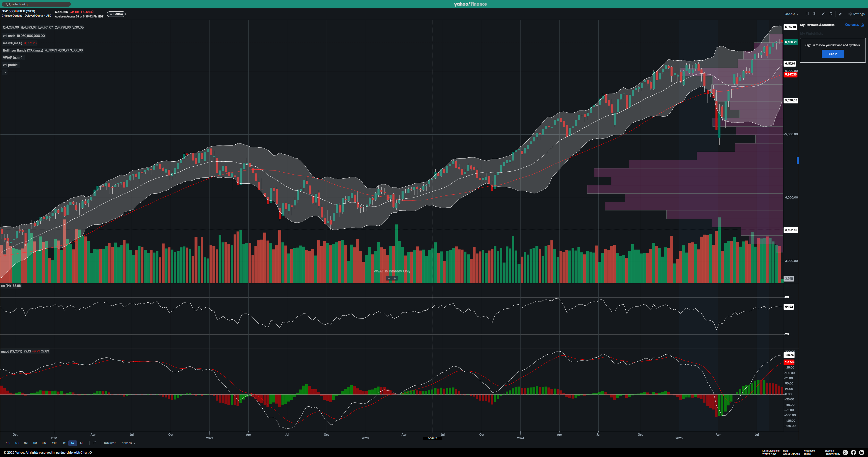Open the Privacy Policy footer link

pos(832,454)
